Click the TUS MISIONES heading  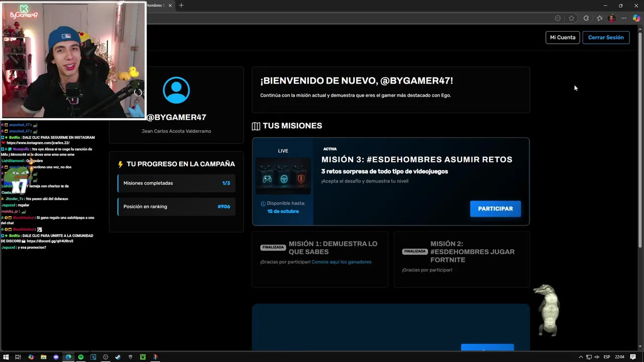(x=292, y=126)
